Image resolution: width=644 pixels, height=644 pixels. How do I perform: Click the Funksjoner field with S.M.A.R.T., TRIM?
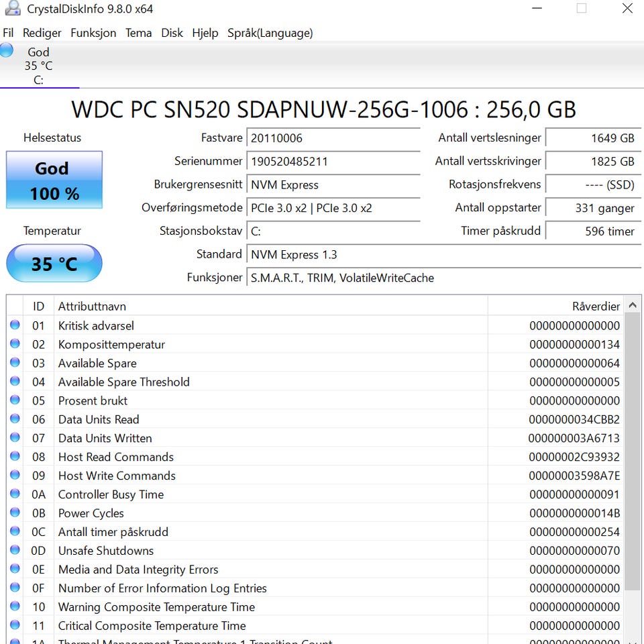click(443, 278)
